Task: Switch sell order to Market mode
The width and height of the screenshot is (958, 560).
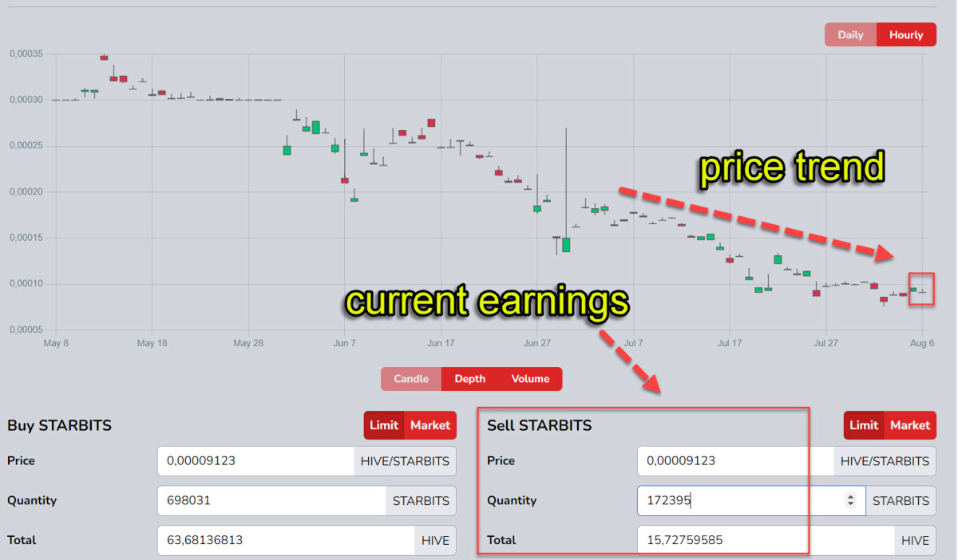Action: [x=910, y=425]
